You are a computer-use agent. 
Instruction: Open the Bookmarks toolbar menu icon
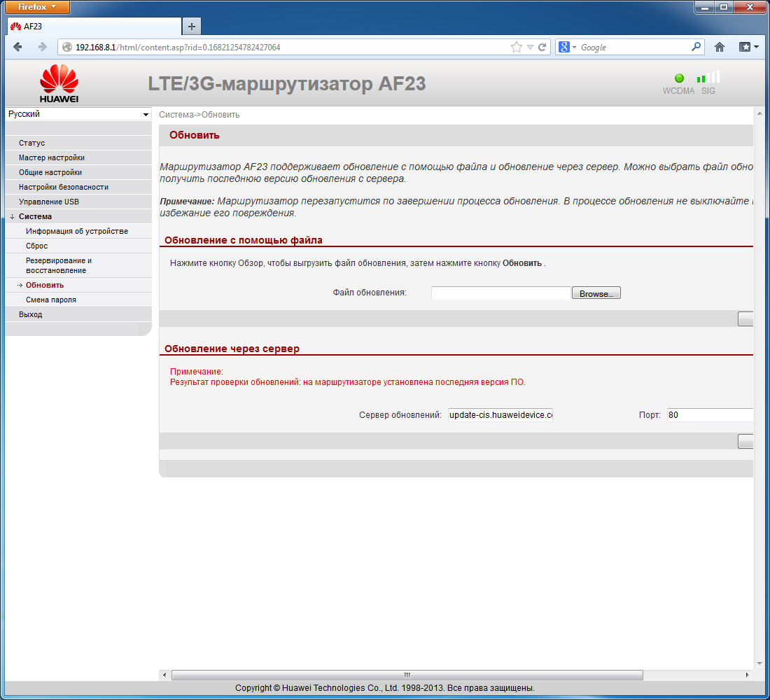point(748,47)
